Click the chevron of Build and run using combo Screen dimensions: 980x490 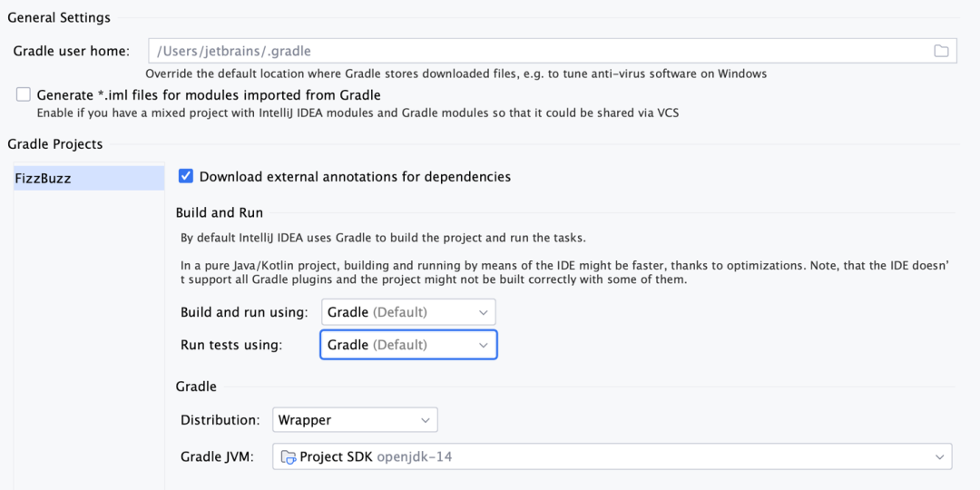(x=483, y=312)
